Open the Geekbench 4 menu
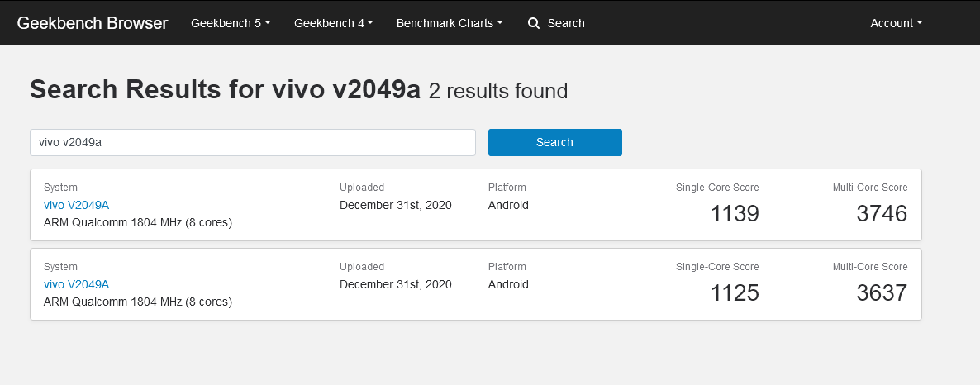 tap(334, 23)
